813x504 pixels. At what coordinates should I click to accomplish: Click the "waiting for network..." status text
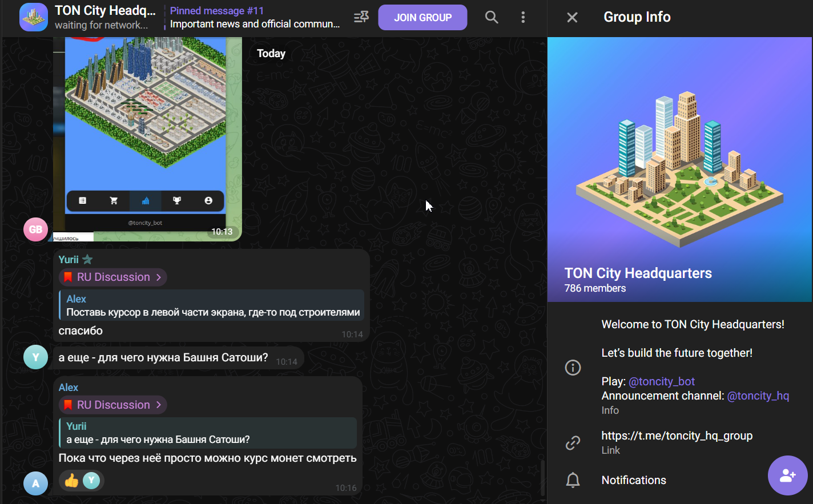pos(101,25)
